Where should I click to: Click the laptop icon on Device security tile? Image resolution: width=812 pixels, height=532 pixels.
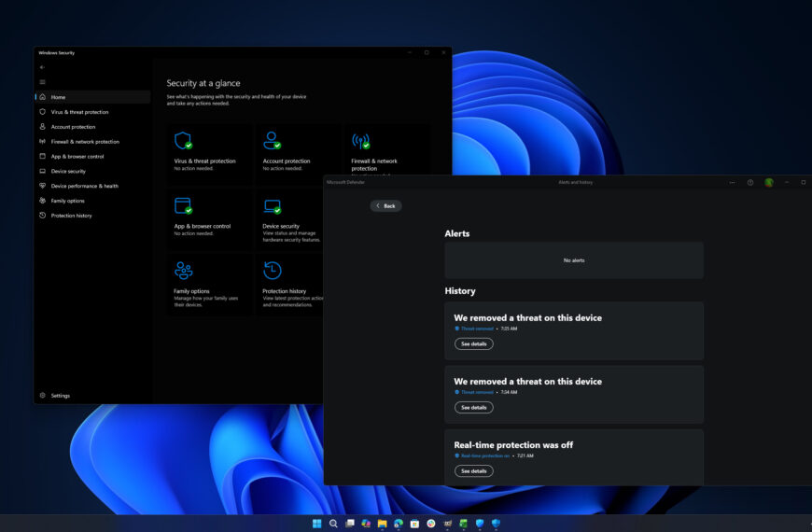click(273, 206)
